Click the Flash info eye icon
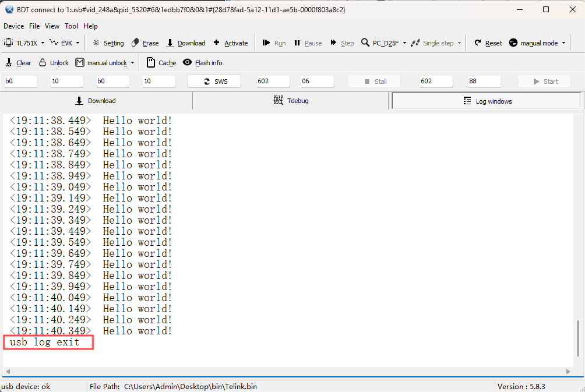Viewport: 585px width, 392px height. pyautogui.click(x=187, y=62)
